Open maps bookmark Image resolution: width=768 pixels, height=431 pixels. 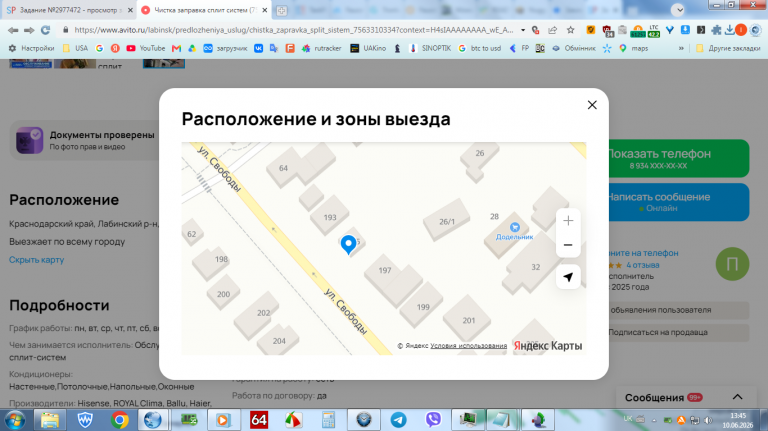tap(634, 48)
